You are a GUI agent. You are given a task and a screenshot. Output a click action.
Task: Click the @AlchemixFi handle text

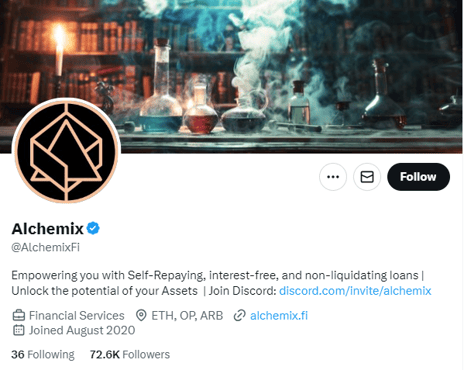pos(46,247)
